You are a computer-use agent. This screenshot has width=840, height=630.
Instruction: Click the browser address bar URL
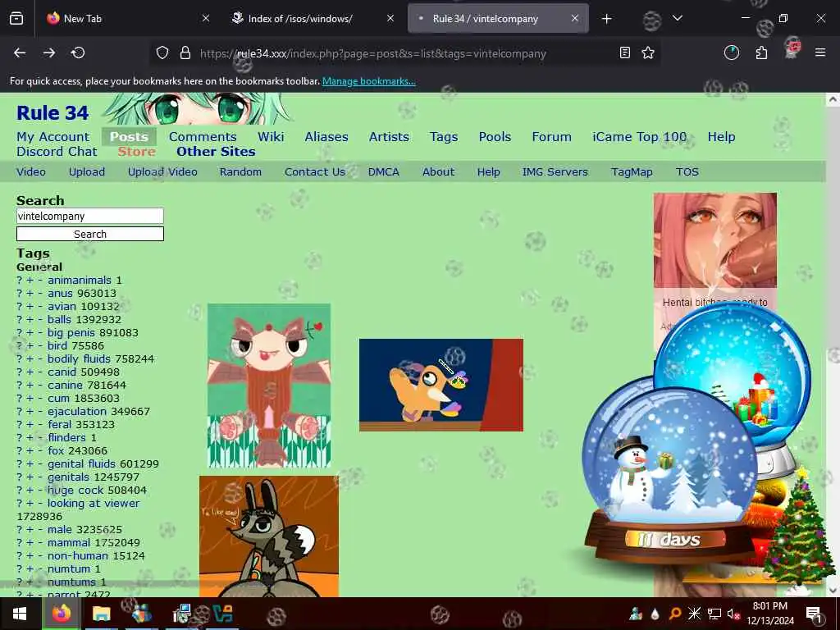click(373, 53)
